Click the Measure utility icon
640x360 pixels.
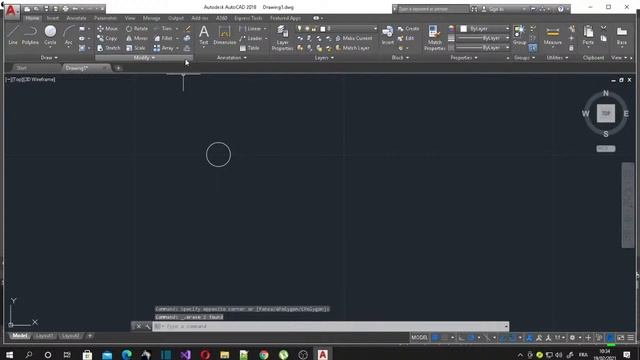tap(553, 35)
